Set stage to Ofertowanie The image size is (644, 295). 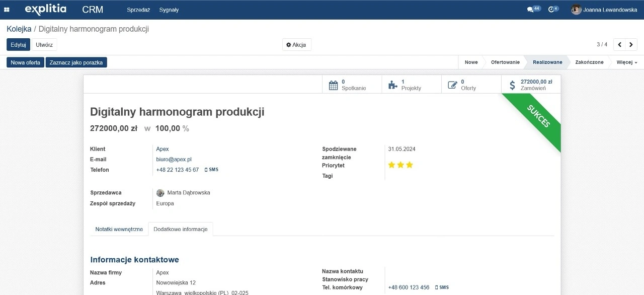505,62
